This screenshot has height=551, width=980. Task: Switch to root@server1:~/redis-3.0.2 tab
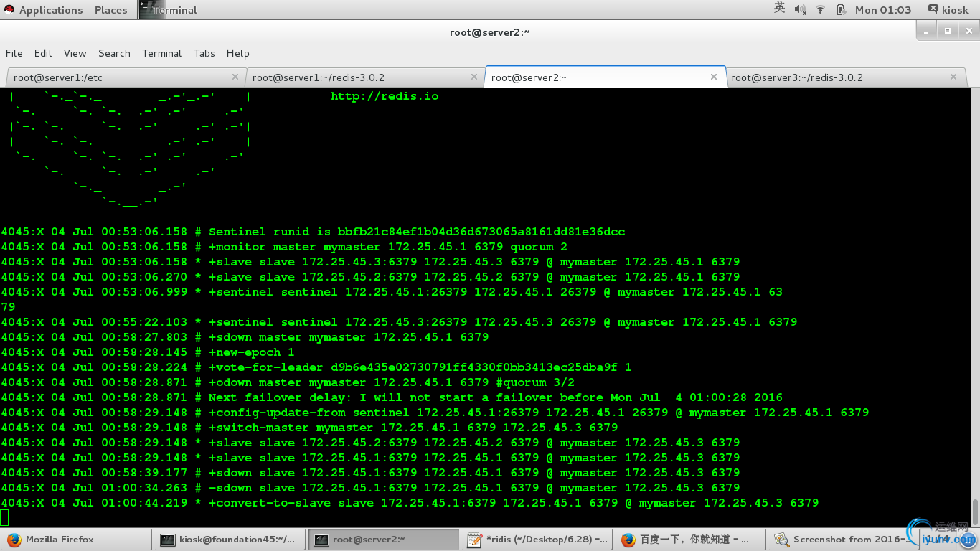click(x=365, y=77)
